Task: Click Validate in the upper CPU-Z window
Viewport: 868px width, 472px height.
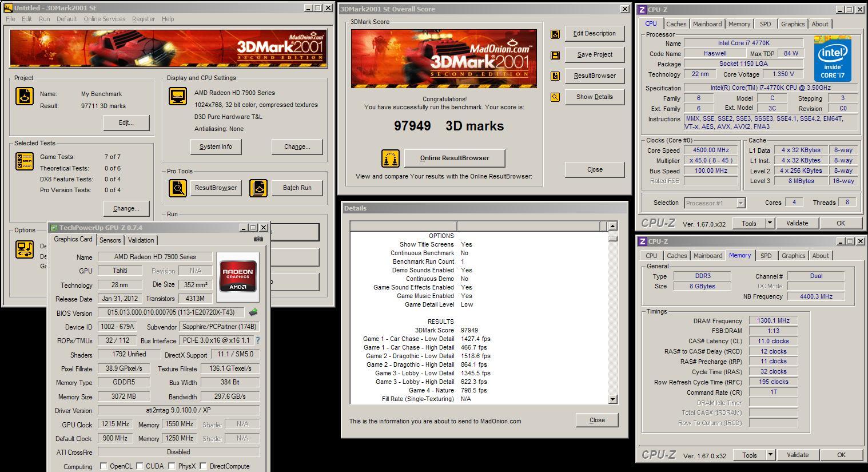Action: [797, 223]
